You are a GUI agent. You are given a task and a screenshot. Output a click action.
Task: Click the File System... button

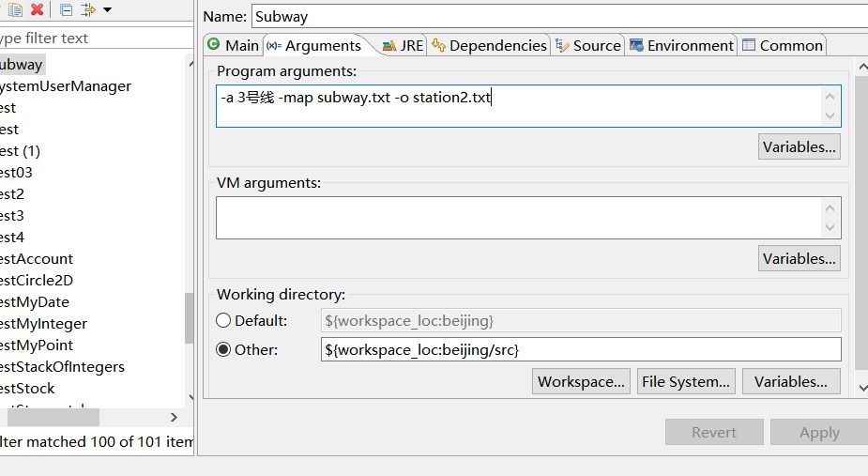(685, 381)
